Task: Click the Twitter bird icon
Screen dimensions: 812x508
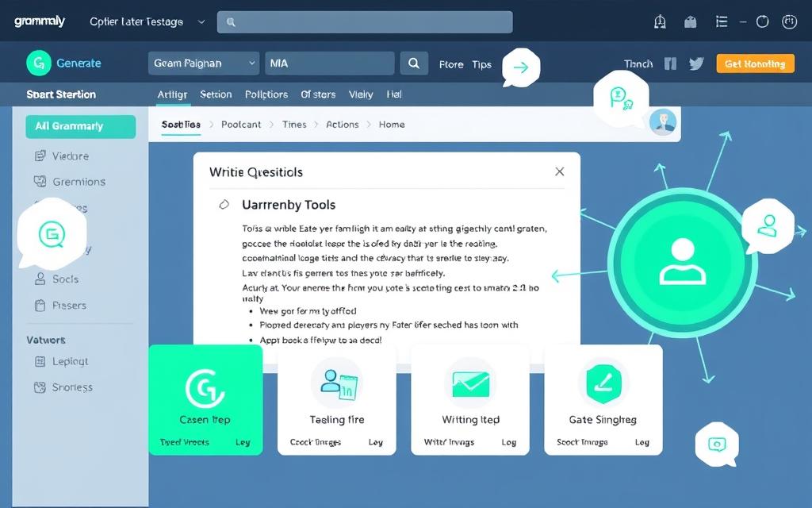Action: point(696,63)
